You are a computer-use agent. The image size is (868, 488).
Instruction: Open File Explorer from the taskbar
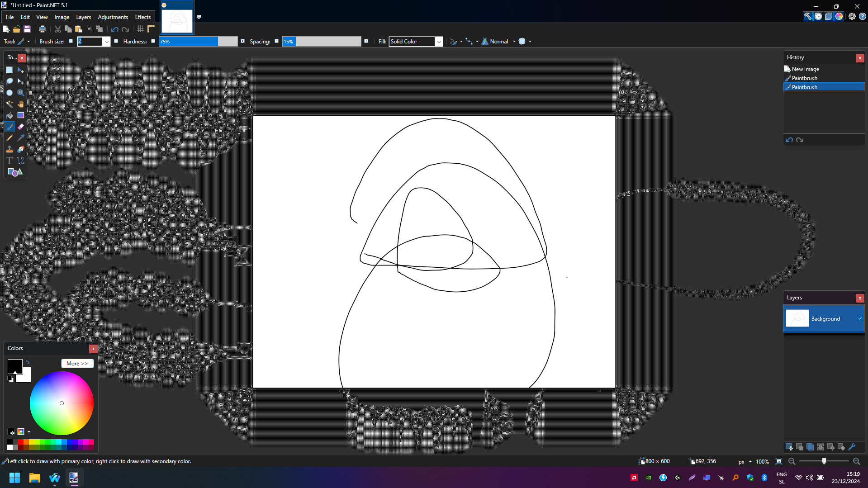(x=35, y=478)
